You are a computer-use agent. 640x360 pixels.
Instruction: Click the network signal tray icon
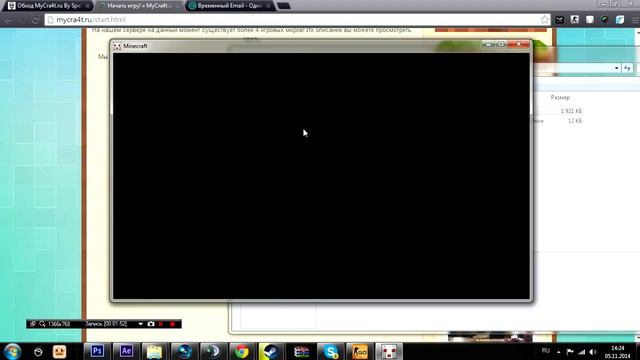[x=582, y=352]
